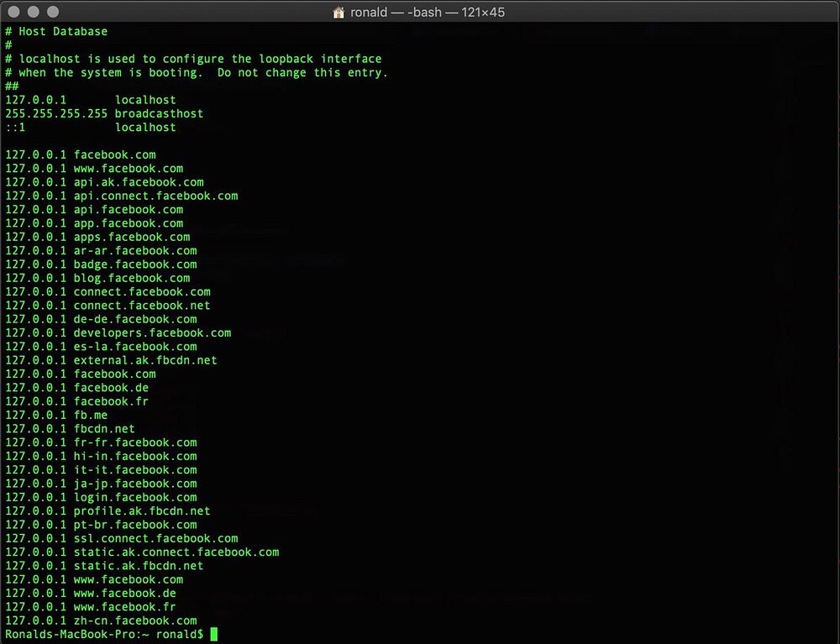The image size is (840, 644).
Task: Click the '##' comment line
Action: [x=12, y=86]
